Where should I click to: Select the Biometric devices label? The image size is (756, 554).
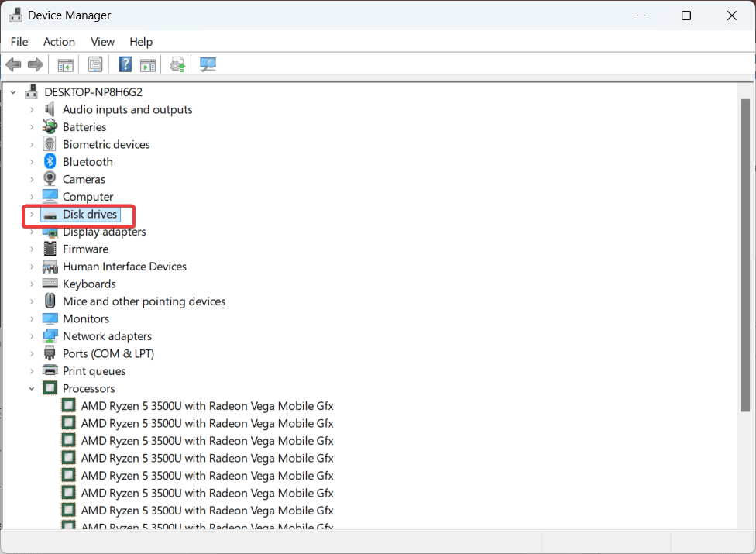106,144
